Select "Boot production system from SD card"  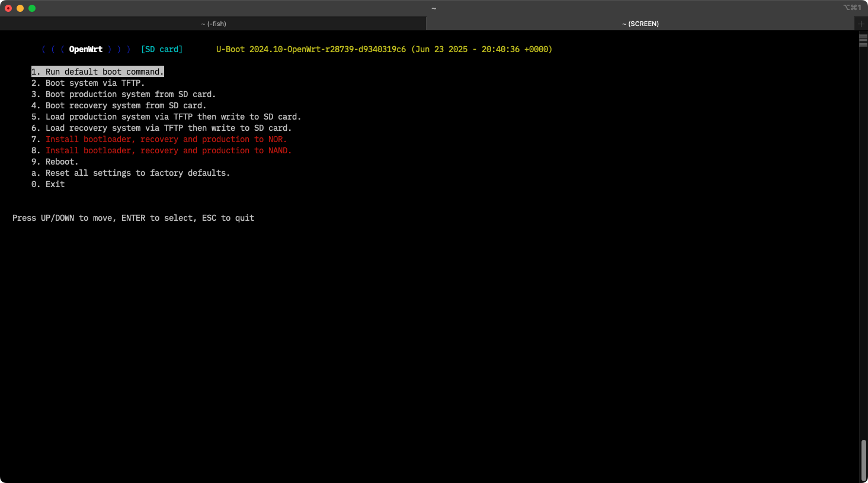coord(123,94)
